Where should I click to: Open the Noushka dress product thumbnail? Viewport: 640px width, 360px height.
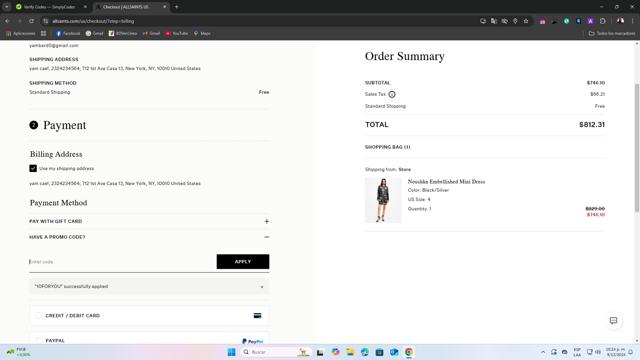pyautogui.click(x=383, y=200)
